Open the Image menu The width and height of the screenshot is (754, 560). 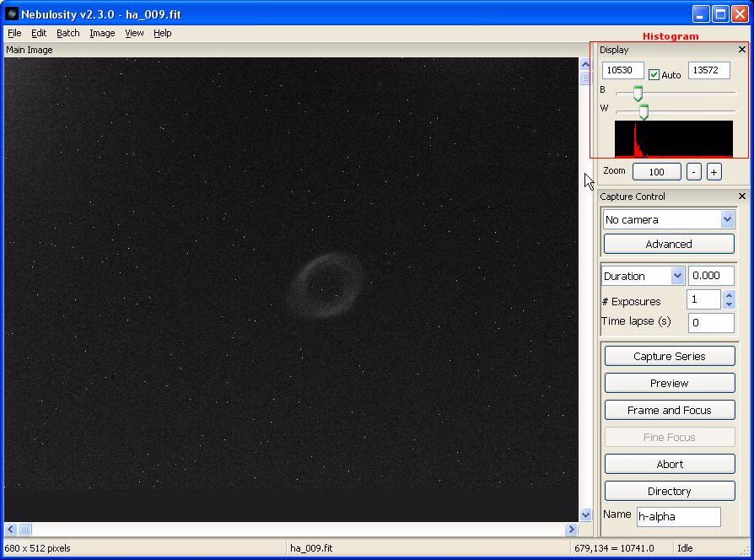tap(102, 33)
